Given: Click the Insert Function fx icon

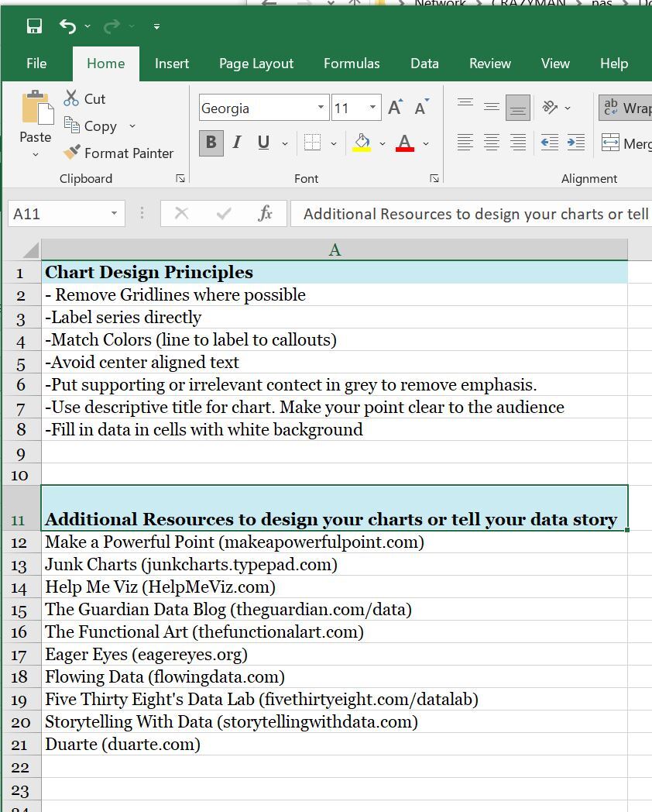Looking at the screenshot, I should point(265,213).
